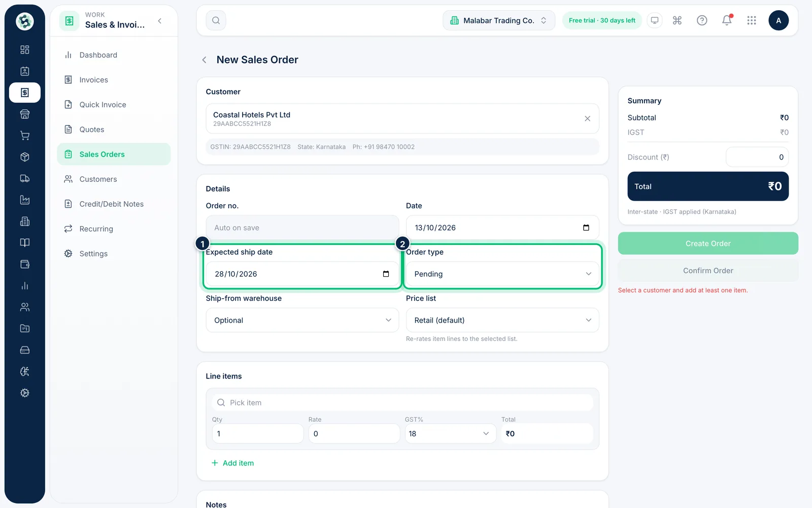
Task: Select the open book icon in the left rail
Action: [x=25, y=243]
